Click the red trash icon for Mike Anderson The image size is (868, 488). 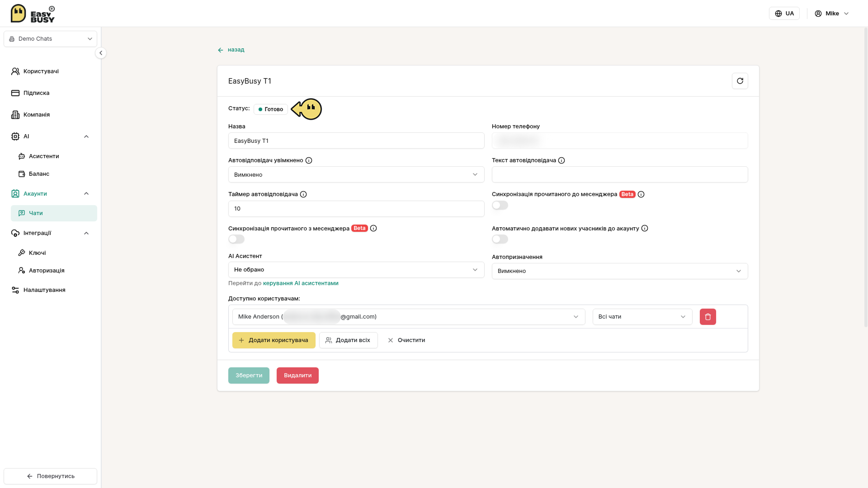coord(708,317)
